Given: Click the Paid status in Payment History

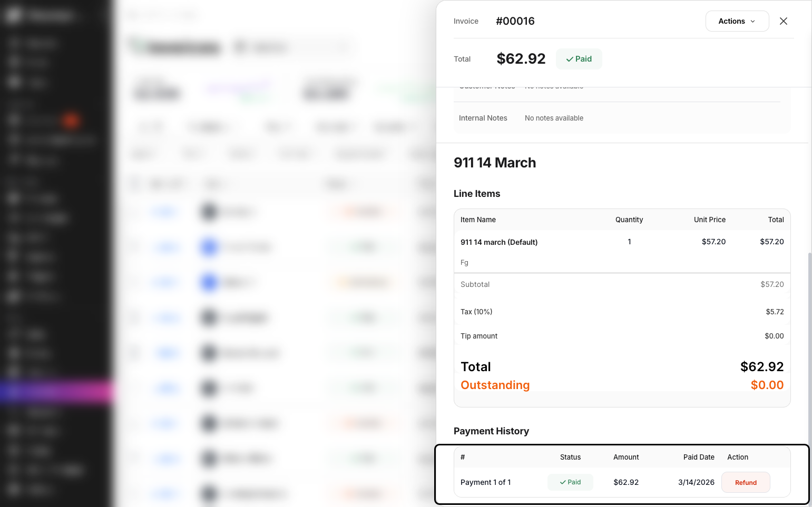Looking at the screenshot, I should (x=570, y=482).
